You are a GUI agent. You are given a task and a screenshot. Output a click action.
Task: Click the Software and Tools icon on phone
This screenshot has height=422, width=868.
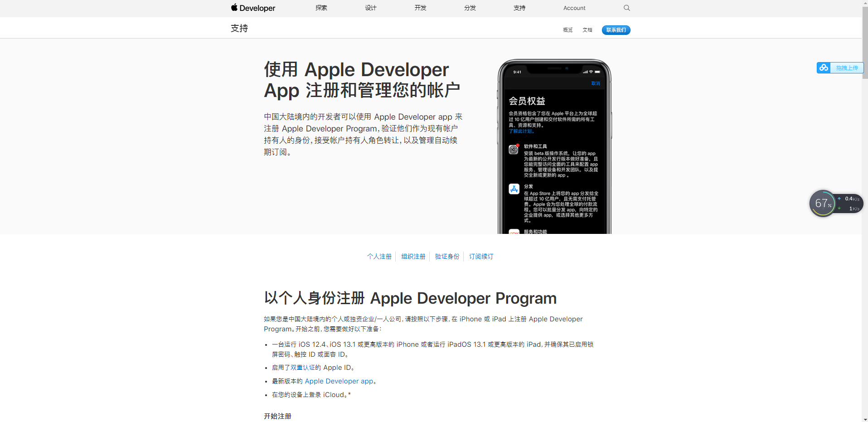coord(514,149)
